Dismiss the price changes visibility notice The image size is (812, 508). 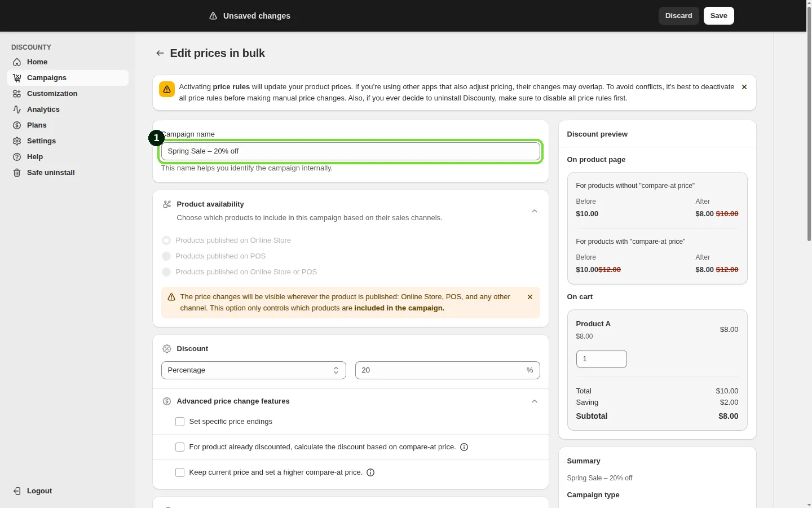tap(530, 297)
